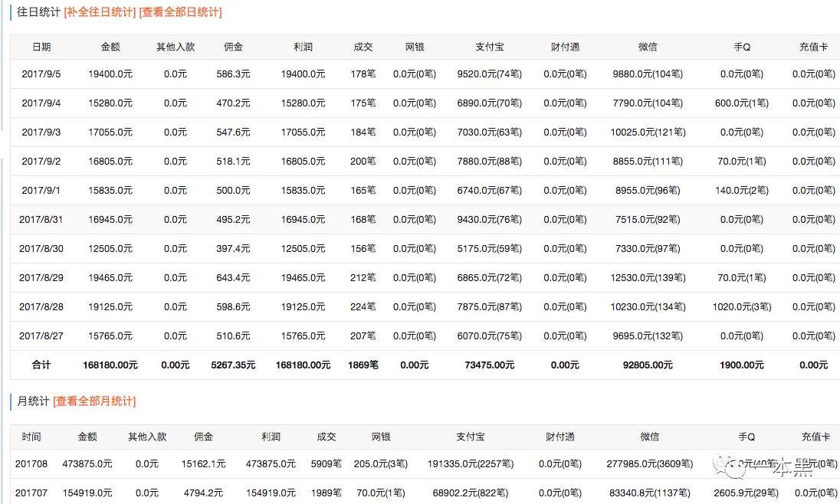Click the WeChat value 8855.0元(111笔)
This screenshot has height=504, width=840.
click(x=648, y=161)
